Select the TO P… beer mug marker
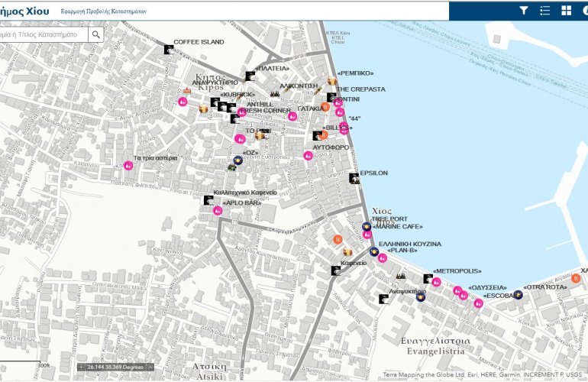Viewport: 588px width, 382px height. pos(259,135)
